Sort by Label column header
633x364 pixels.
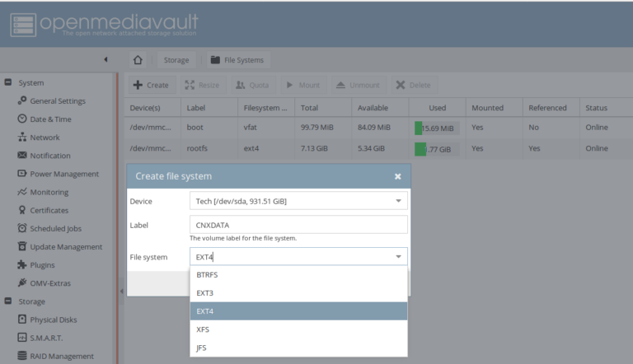[209, 108]
